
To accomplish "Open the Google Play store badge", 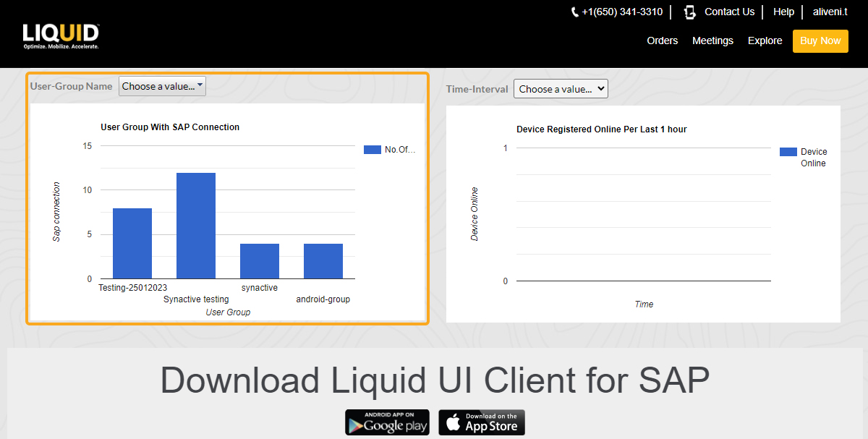I will (387, 422).
